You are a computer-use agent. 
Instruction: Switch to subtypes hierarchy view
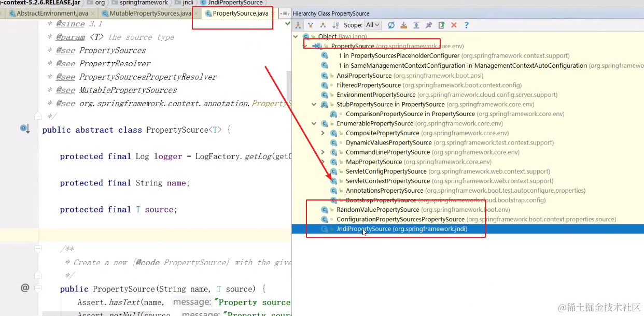(323, 25)
